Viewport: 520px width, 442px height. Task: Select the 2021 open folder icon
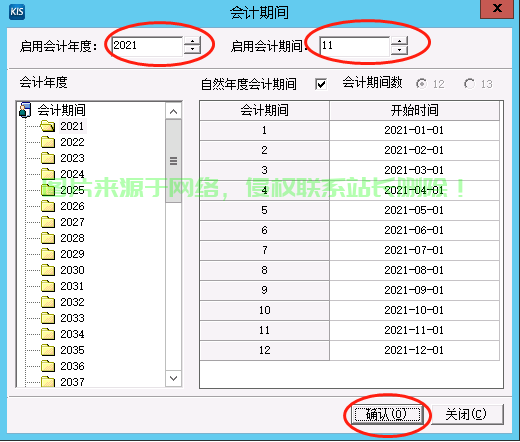[48, 126]
